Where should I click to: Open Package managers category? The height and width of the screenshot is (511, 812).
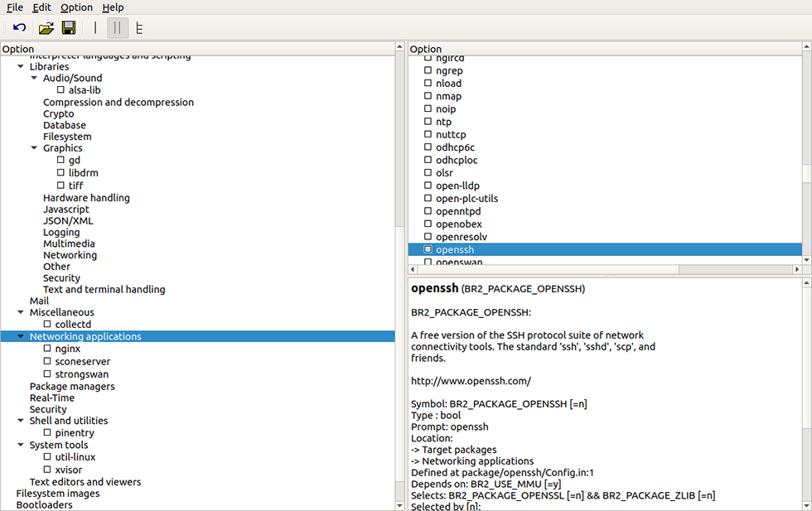[x=73, y=386]
